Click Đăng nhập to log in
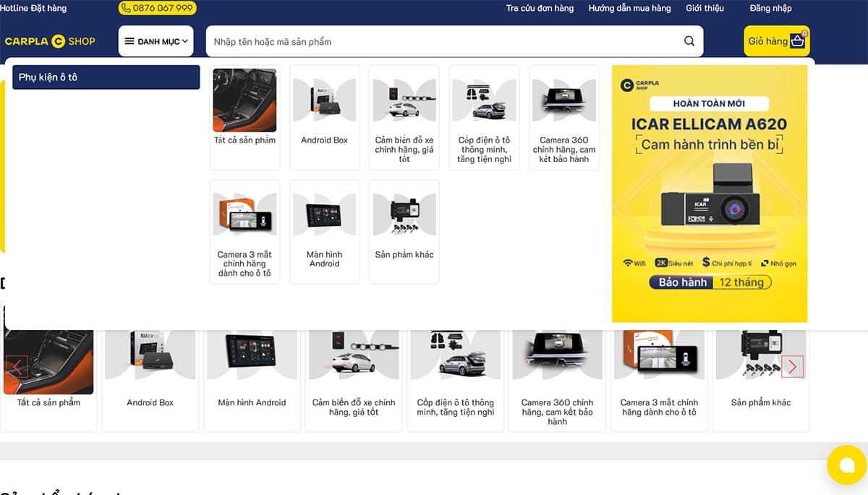 (770, 8)
